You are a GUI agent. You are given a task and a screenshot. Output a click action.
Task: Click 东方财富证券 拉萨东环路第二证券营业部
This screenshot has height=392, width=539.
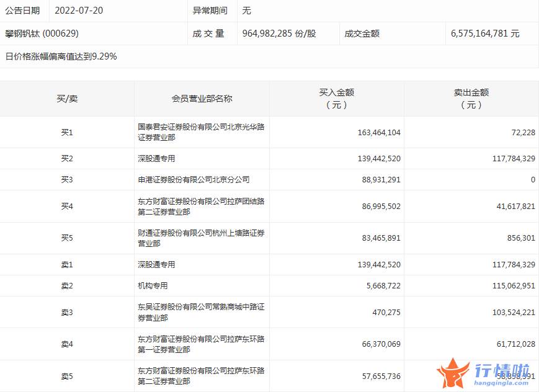coord(201,376)
